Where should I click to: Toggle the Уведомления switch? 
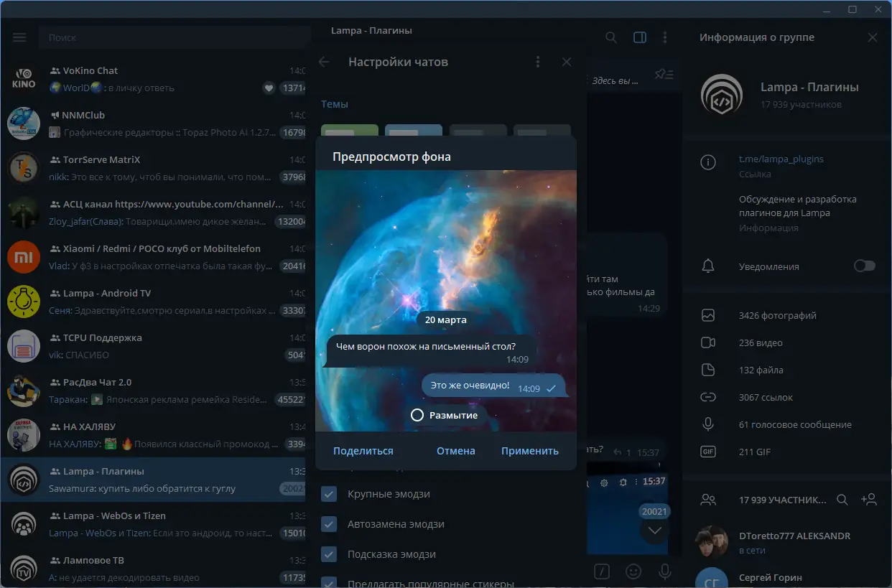pos(865,266)
